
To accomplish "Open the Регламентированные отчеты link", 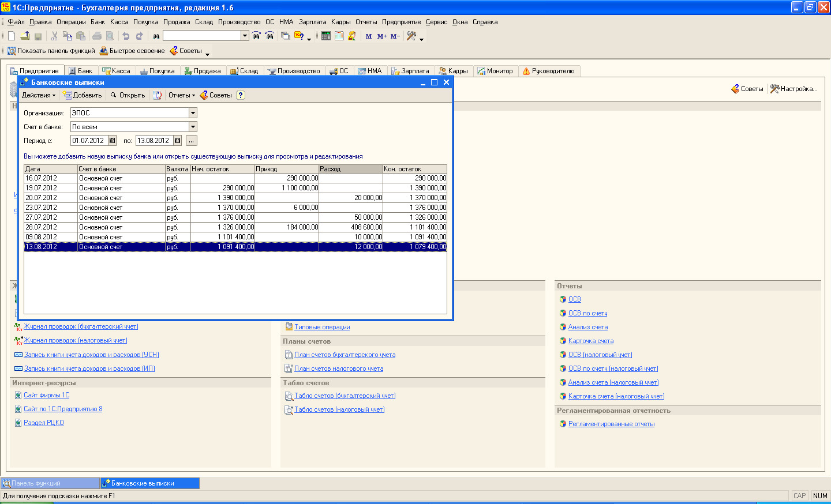I will [611, 424].
